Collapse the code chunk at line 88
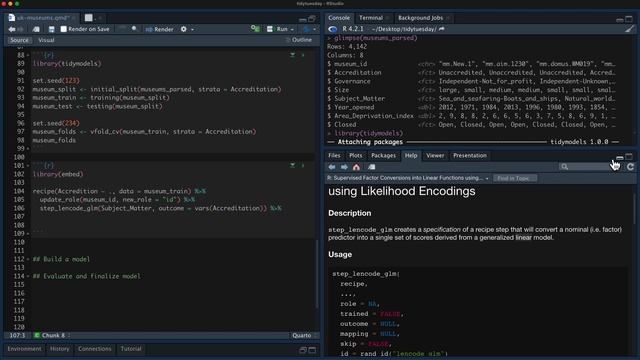 pos(28,55)
